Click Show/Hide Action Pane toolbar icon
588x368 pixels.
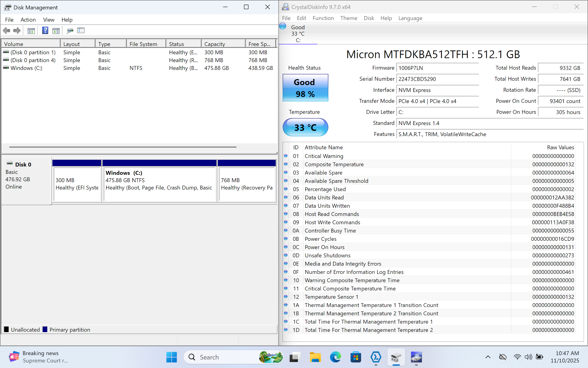[x=56, y=31]
